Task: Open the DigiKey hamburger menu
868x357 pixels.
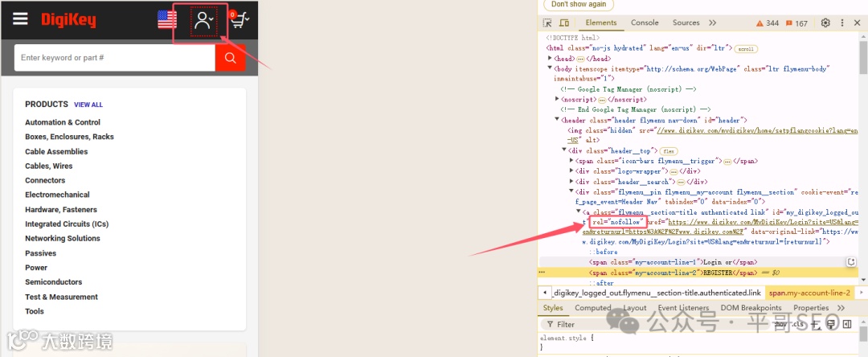Action: pos(20,19)
